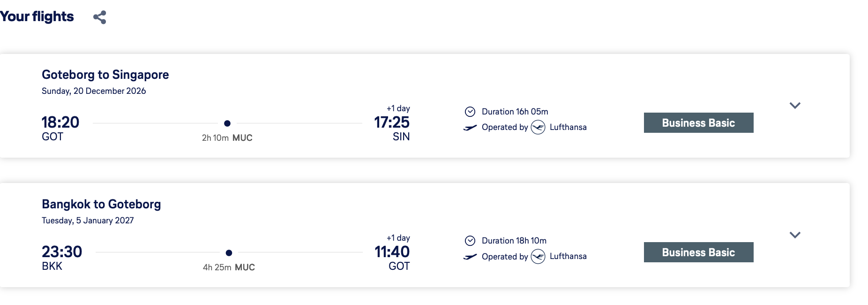
Task: Click the airplane icon on the Goteborg–Singapore flight
Action: [470, 128]
